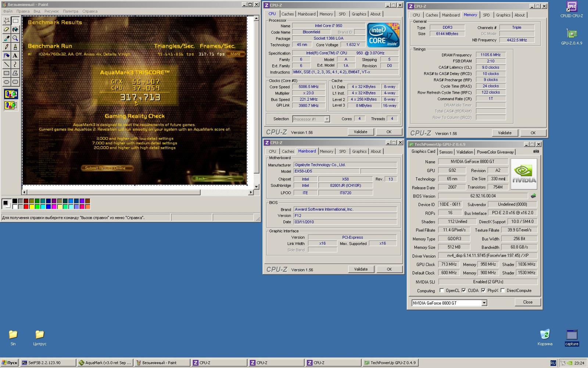The width and height of the screenshot is (588, 368).
Task: Enable the OpenCL checkbox in GPU-Z
Action: point(442,290)
